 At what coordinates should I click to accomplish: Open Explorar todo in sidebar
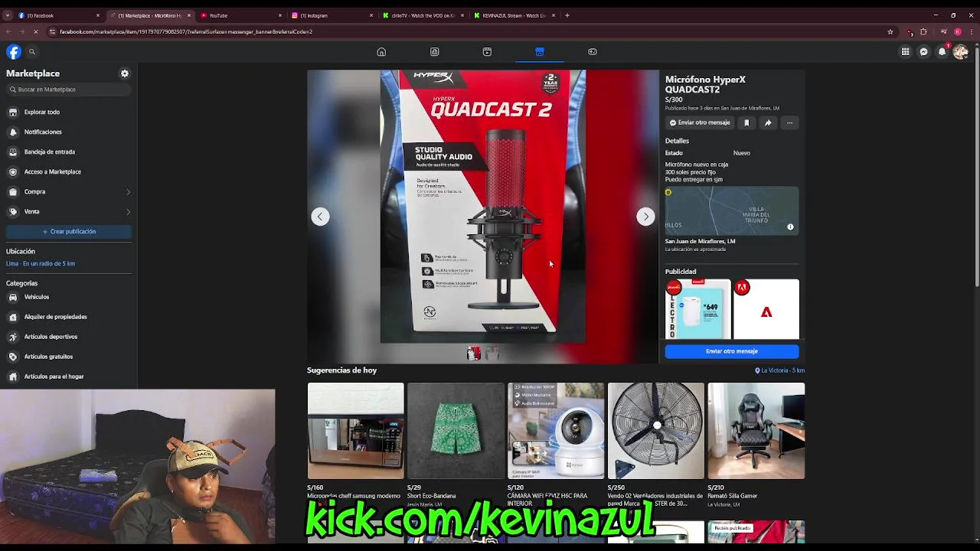tap(69, 112)
